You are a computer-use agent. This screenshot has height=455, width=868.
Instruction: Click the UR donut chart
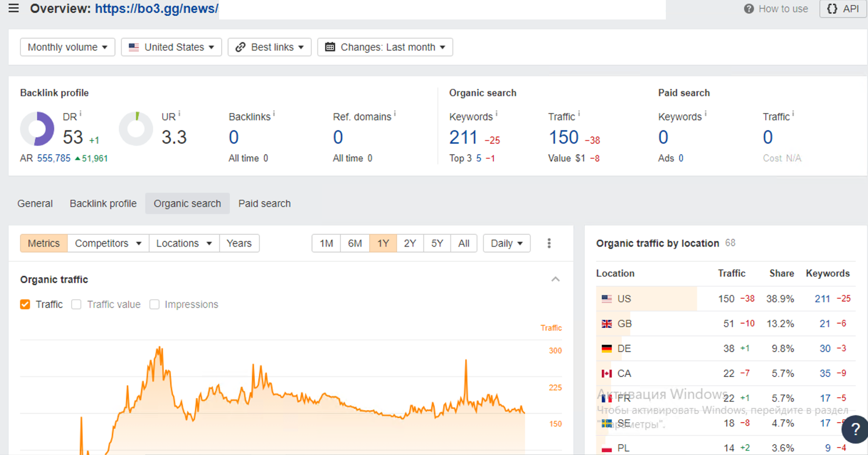[136, 129]
